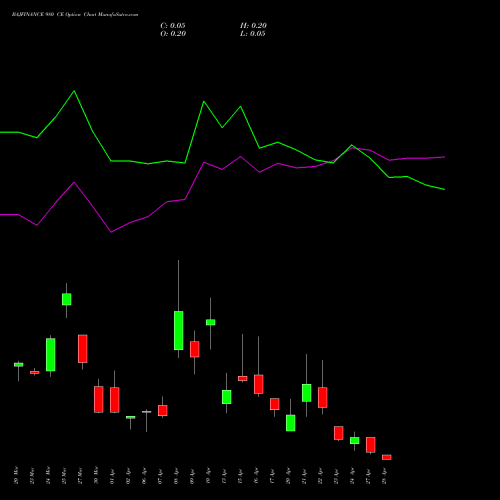Click the red candlestick body above 09 Apr
Screen dimensions: 500x500
[x=195, y=349]
